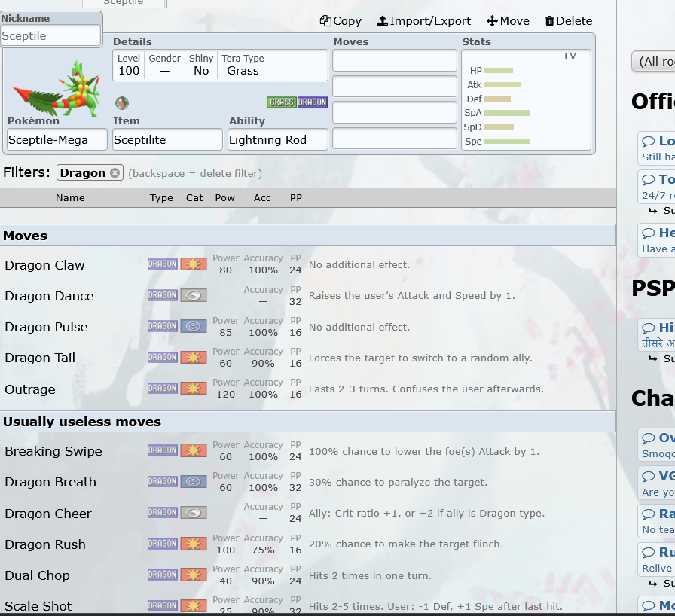Click the Pokémon field showing Sceptile-Mega
This screenshot has height=616, width=675.
pyautogui.click(x=57, y=140)
